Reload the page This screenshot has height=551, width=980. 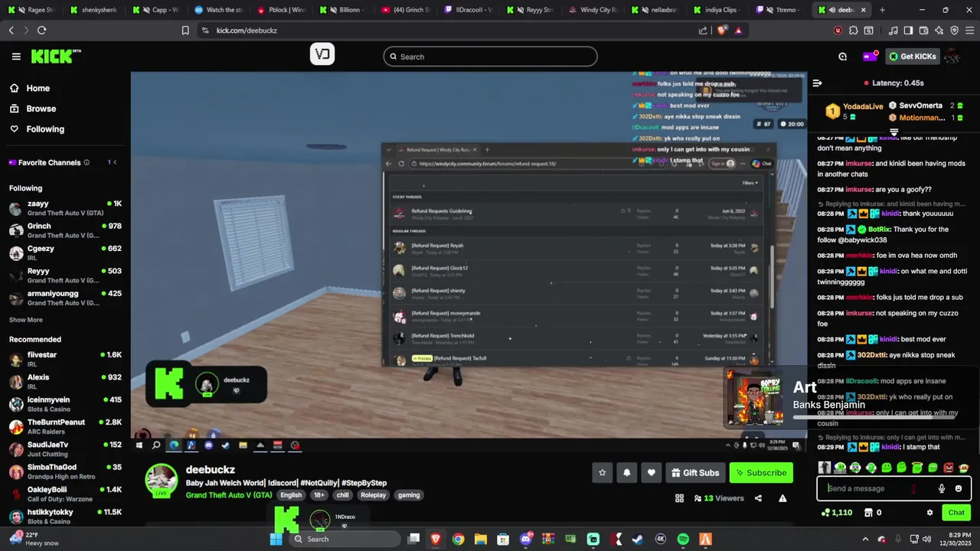tap(41, 30)
